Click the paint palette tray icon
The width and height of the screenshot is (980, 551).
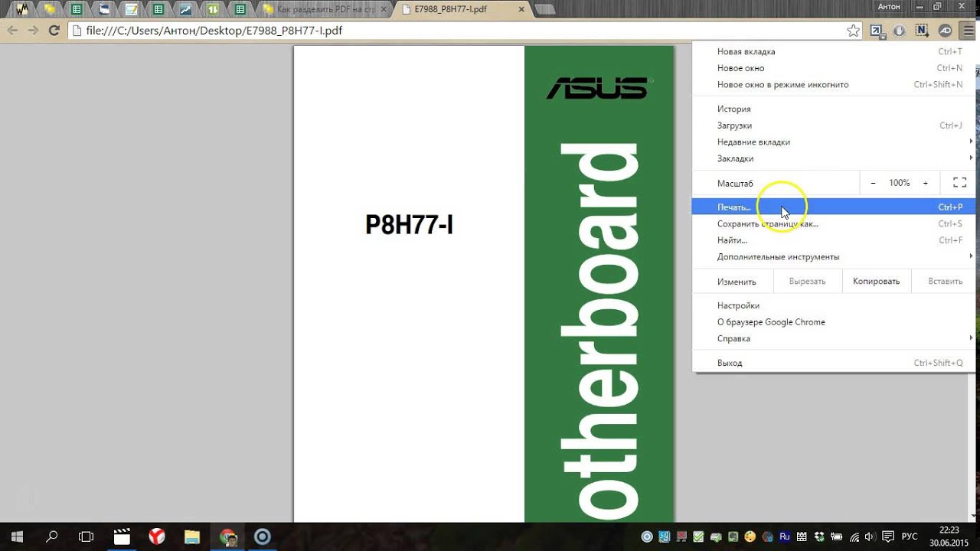click(750, 536)
